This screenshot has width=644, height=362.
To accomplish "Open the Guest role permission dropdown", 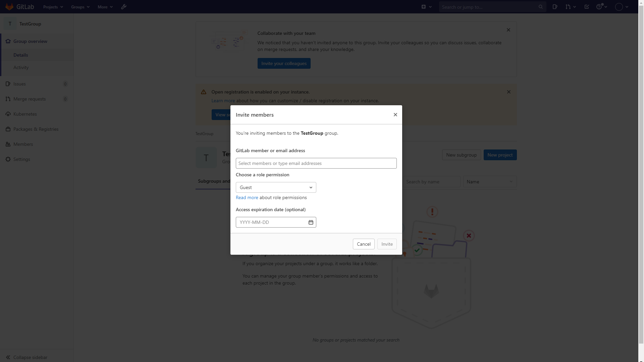I will (276, 187).
